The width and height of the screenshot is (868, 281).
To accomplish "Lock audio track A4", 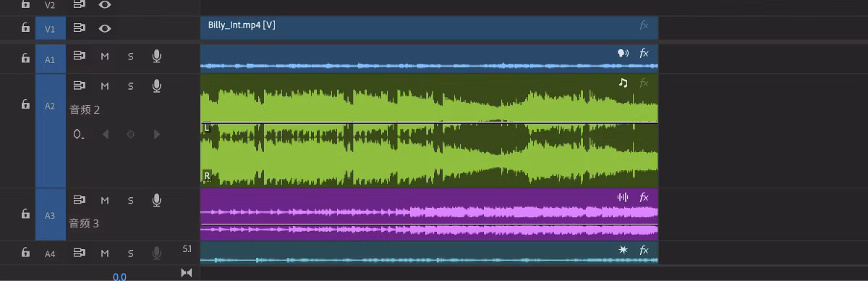I will point(25,253).
